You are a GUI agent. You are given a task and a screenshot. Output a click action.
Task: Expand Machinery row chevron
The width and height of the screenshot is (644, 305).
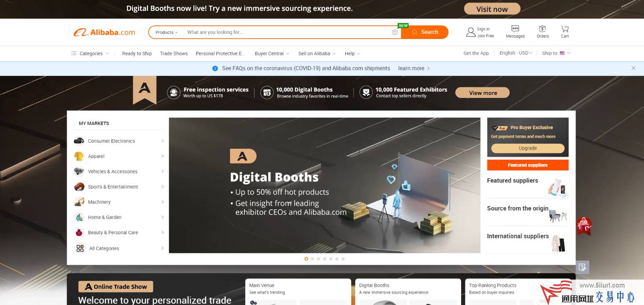click(162, 202)
